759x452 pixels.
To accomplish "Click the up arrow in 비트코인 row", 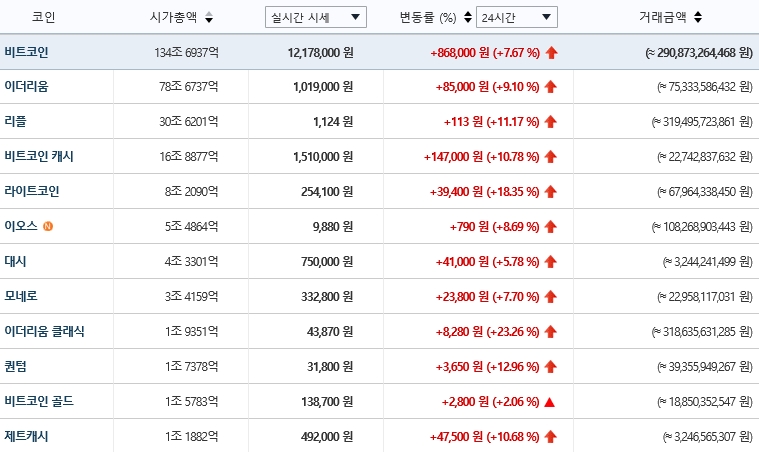I will 551,52.
